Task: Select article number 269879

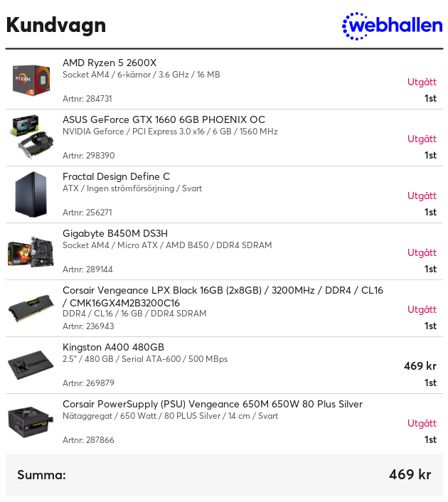Action: tap(88, 383)
